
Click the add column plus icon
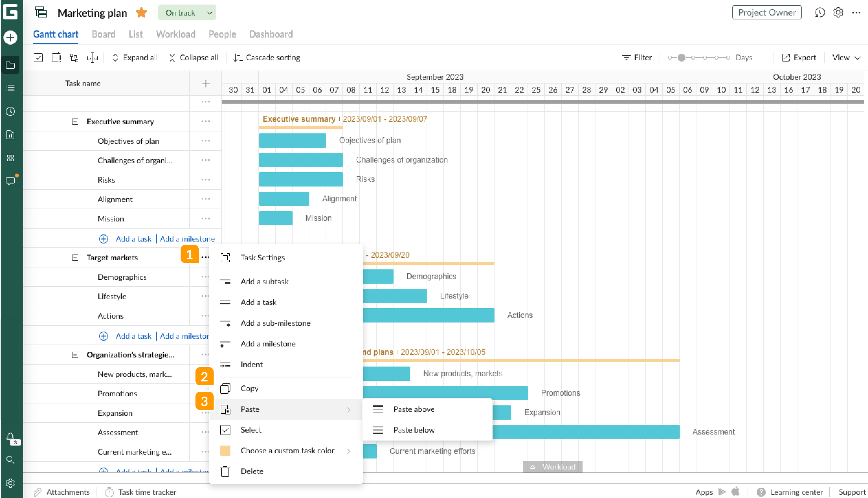tap(206, 84)
